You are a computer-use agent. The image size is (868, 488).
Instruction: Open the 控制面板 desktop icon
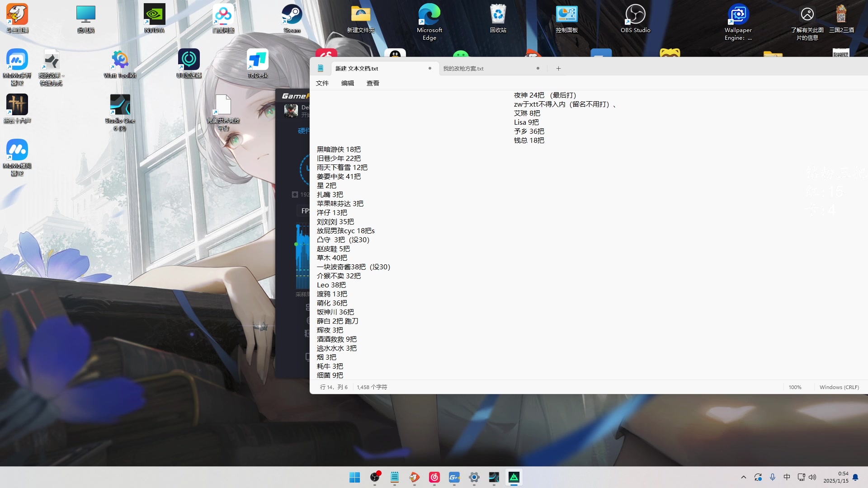567,18
